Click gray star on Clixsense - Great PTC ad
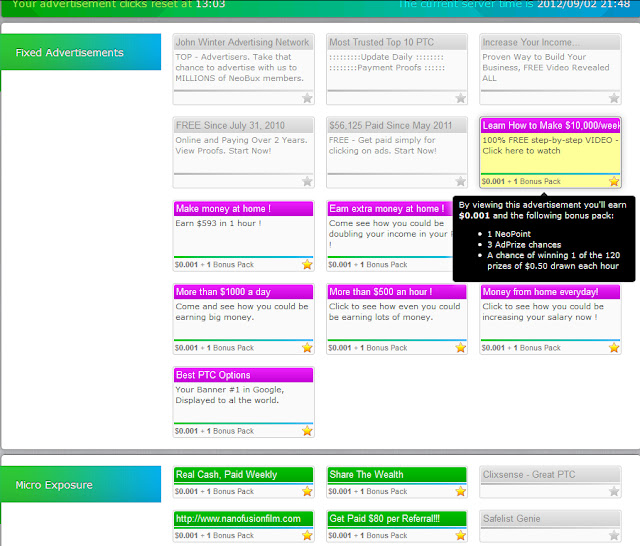Image resolution: width=640 pixels, height=546 pixels. point(614,491)
